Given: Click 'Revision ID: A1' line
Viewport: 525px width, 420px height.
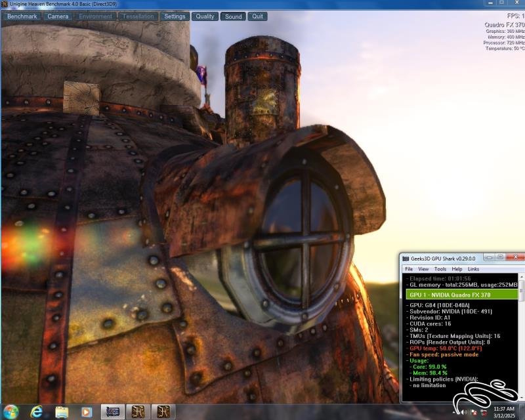Looking at the screenshot, I should coord(429,318).
